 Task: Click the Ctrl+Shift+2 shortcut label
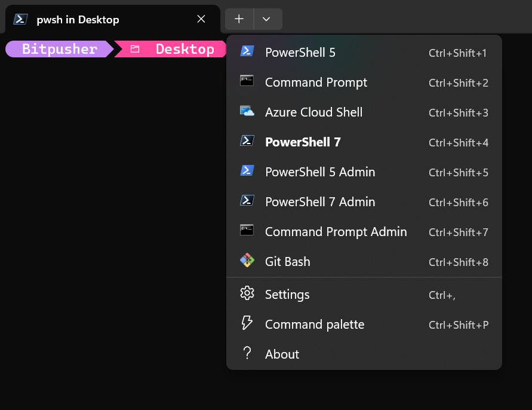pos(459,83)
